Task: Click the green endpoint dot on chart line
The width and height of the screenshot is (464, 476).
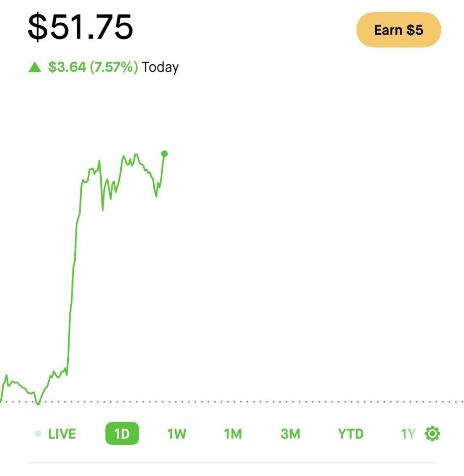Action: click(x=164, y=153)
